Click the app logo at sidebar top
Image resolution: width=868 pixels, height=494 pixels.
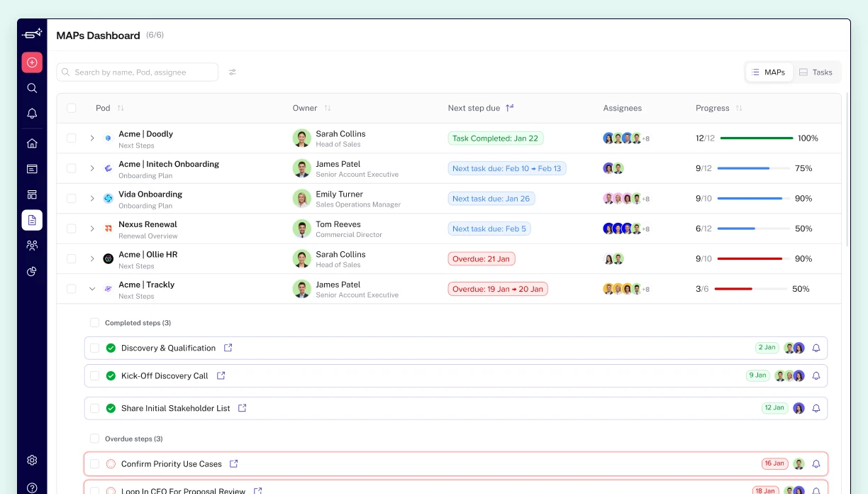point(32,33)
